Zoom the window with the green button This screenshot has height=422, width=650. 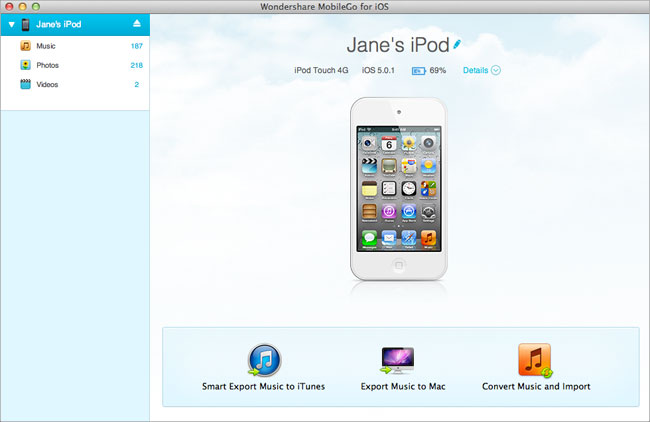click(36, 6)
